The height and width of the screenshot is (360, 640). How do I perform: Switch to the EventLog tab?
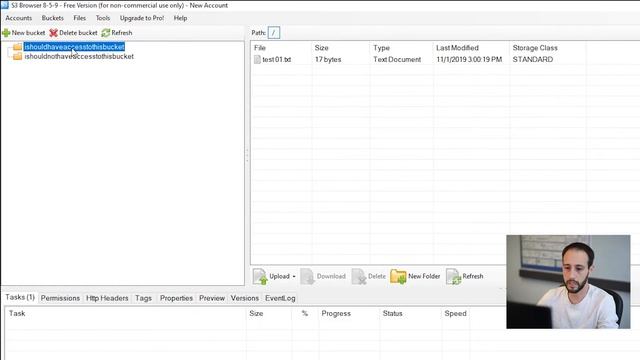pyautogui.click(x=280, y=298)
